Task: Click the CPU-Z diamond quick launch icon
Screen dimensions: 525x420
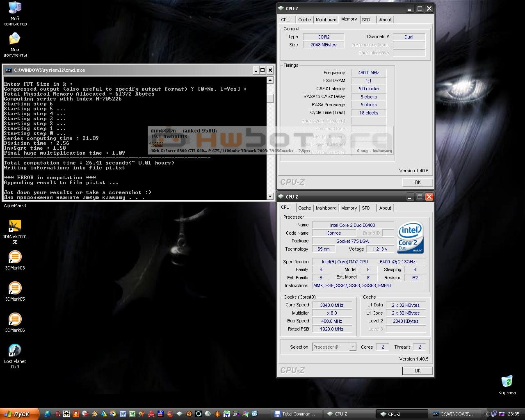Action: (179, 414)
